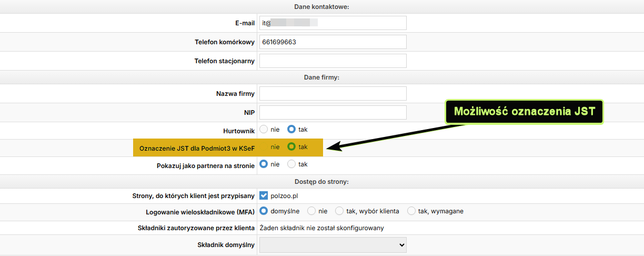Click the 'Telefon komórkowy' label

tap(225, 42)
